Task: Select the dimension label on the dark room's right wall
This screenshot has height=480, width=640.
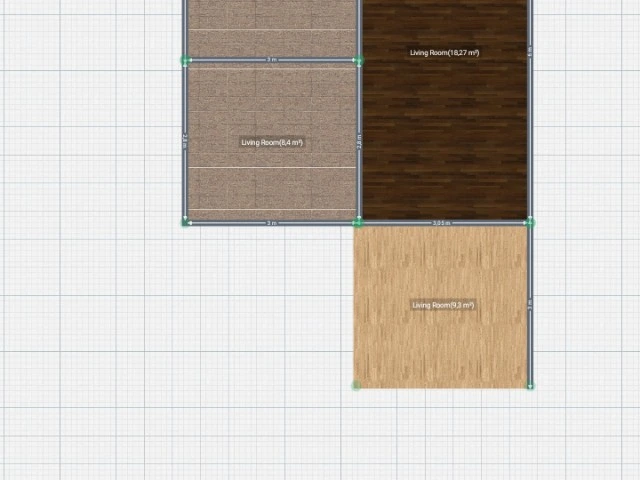Action: (529, 50)
